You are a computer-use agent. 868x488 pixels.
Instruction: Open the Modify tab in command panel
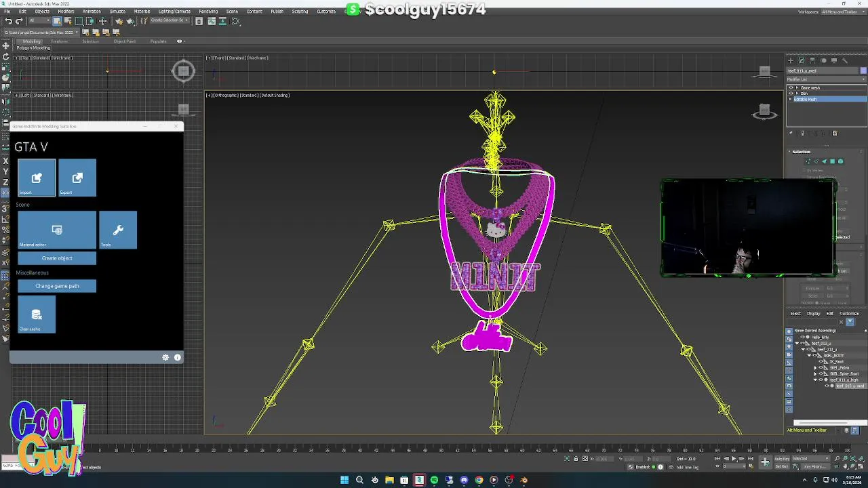(x=802, y=60)
